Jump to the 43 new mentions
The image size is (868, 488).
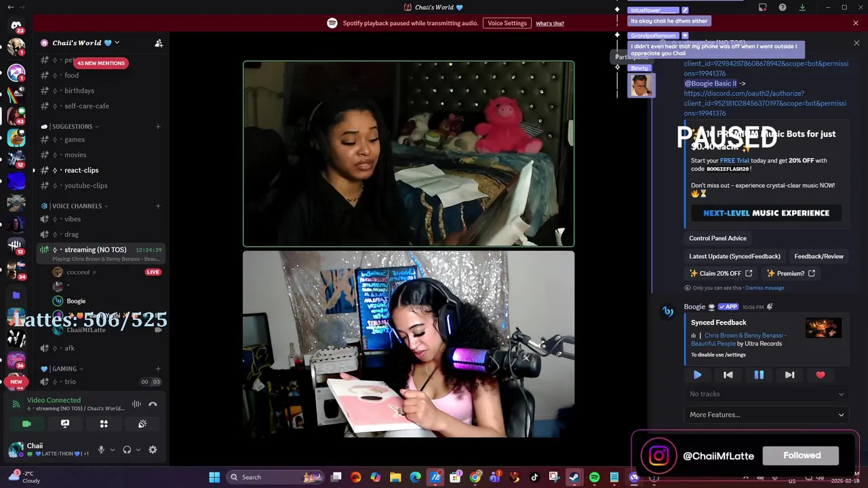pos(100,63)
